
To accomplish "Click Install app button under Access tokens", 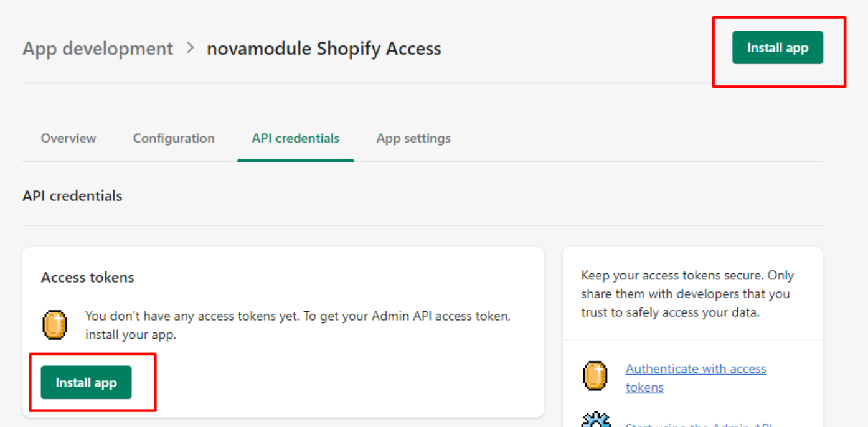I will click(x=86, y=382).
